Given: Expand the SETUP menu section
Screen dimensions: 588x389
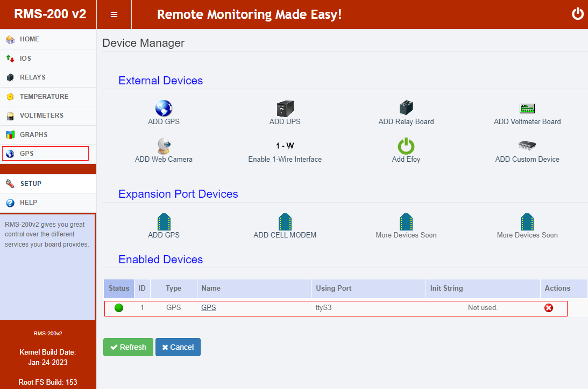Looking at the screenshot, I should tap(31, 184).
